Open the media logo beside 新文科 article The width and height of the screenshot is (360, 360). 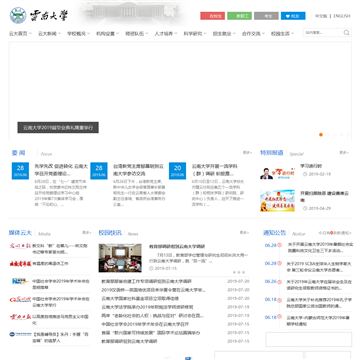(20, 246)
